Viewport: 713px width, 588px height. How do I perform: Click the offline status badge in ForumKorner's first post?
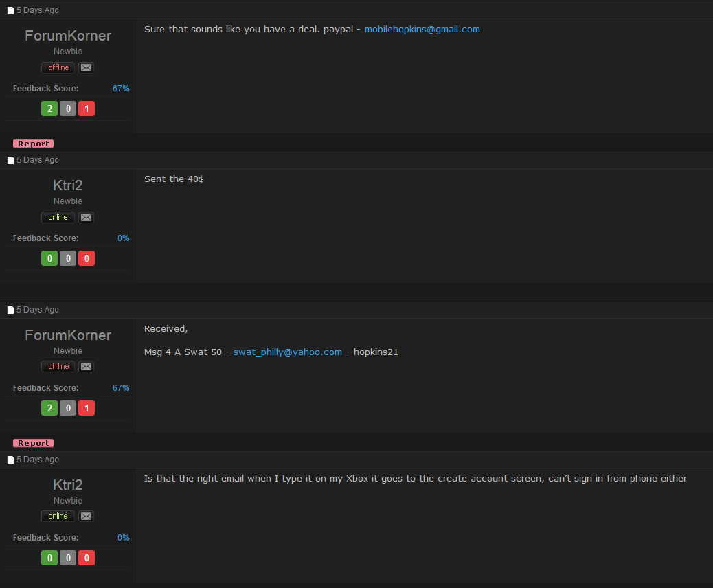tap(58, 68)
